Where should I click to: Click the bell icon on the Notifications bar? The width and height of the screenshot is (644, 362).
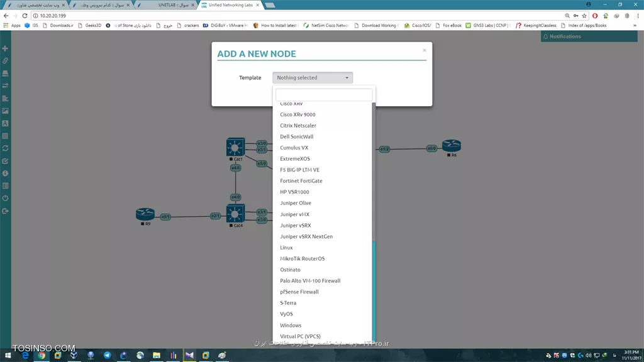545,36
